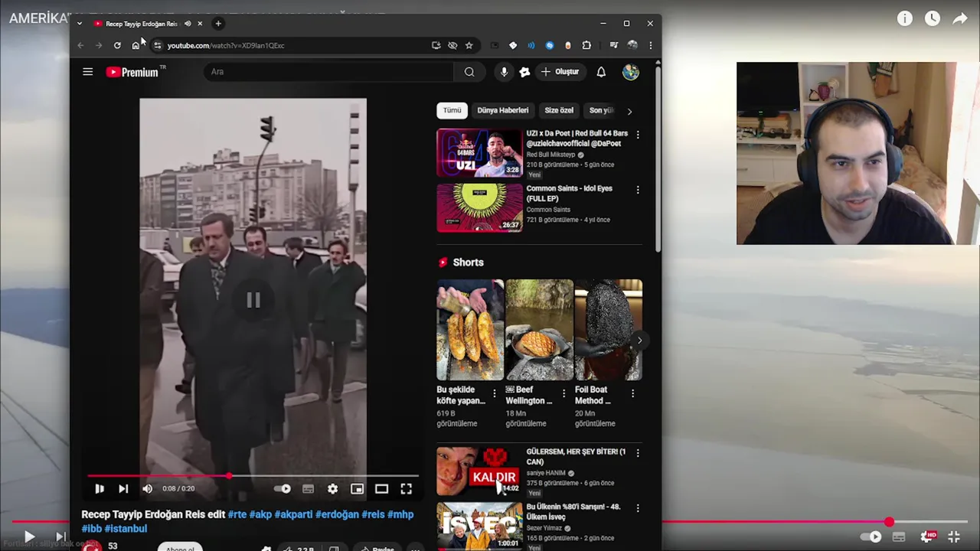980x551 pixels.
Task: Focus the Ara search field
Action: coord(329,72)
